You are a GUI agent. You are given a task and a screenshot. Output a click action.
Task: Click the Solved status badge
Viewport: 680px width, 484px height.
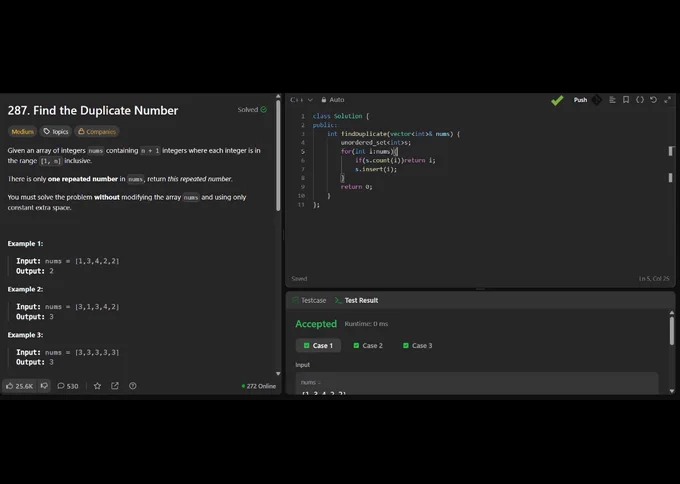252,110
